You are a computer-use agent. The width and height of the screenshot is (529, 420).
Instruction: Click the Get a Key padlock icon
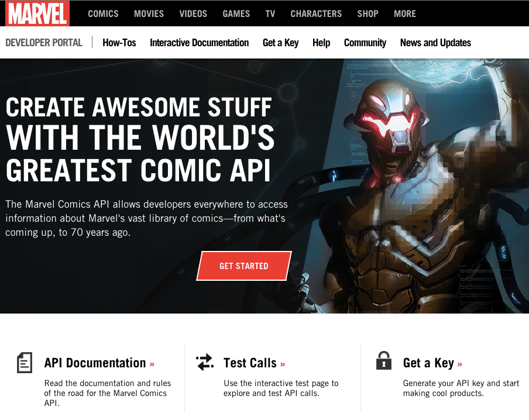(x=384, y=360)
